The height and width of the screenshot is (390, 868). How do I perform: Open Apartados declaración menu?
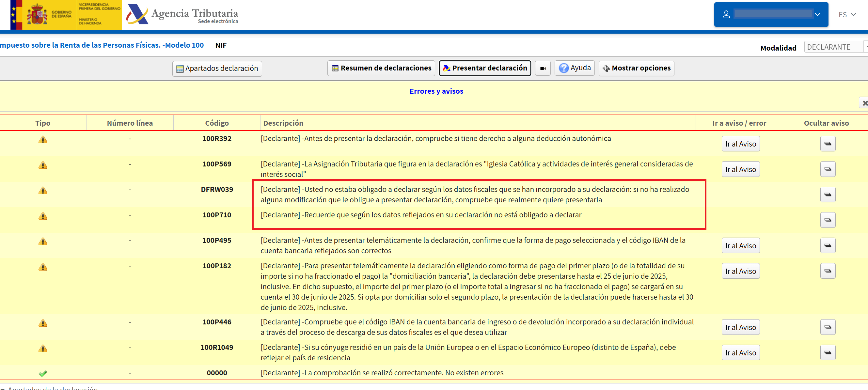pos(217,68)
